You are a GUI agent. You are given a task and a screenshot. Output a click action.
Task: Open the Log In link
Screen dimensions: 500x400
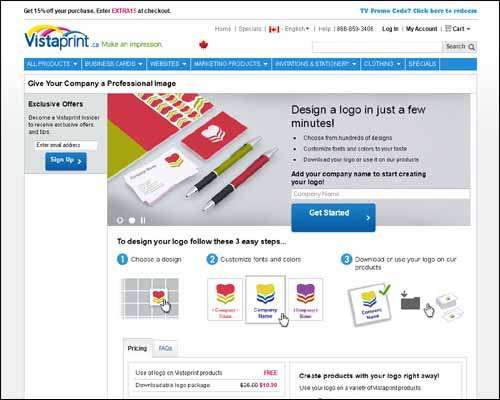[x=390, y=29]
